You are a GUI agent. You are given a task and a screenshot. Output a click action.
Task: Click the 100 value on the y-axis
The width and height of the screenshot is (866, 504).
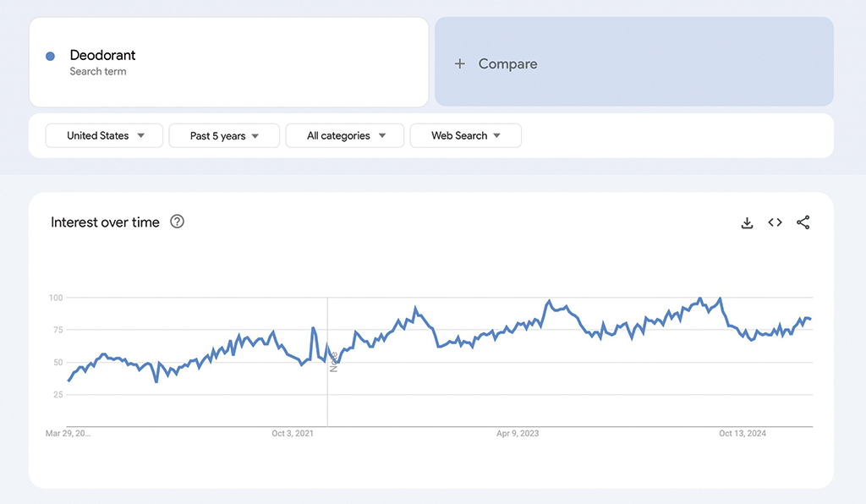tap(56, 298)
